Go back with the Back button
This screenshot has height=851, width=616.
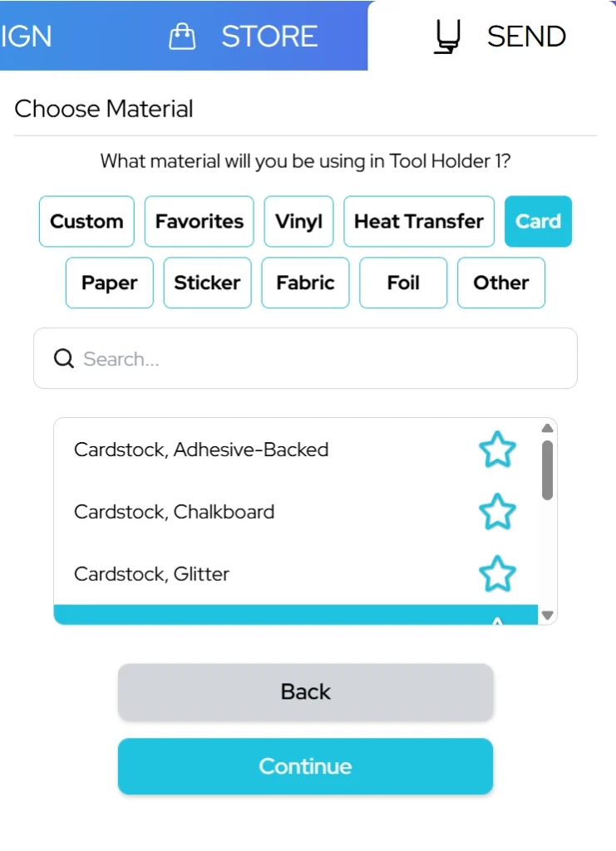(x=305, y=691)
